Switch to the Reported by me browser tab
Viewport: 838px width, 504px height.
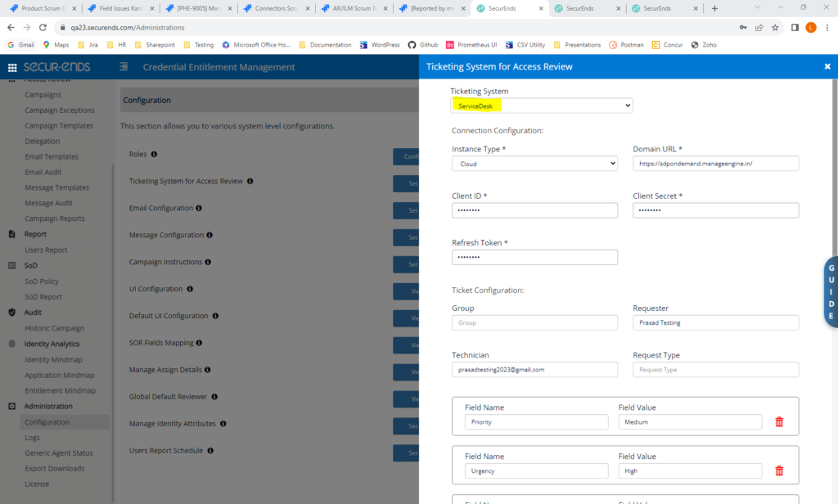(x=431, y=8)
